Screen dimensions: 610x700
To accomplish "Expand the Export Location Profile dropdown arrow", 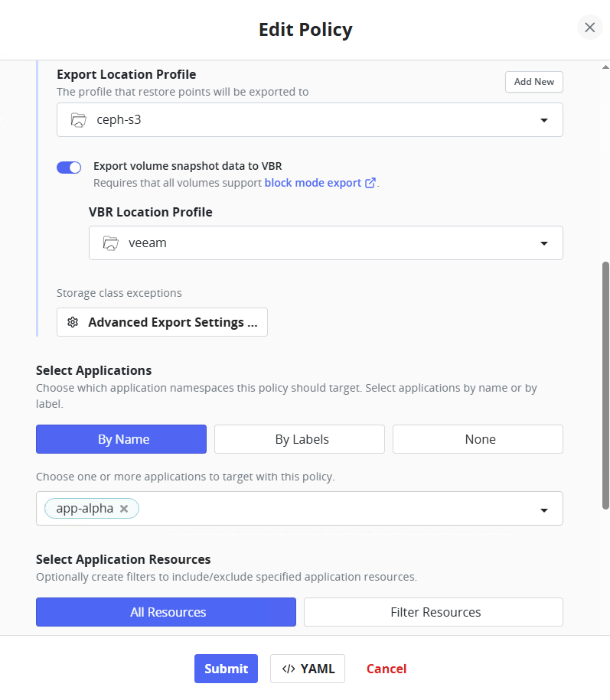I will click(x=543, y=120).
